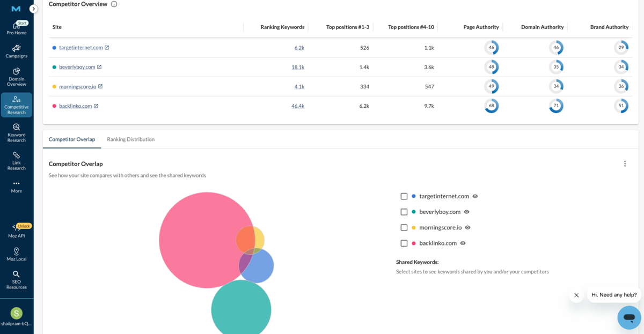Check the beverlyboy.com checkbox
This screenshot has width=644, height=334.
pos(404,212)
